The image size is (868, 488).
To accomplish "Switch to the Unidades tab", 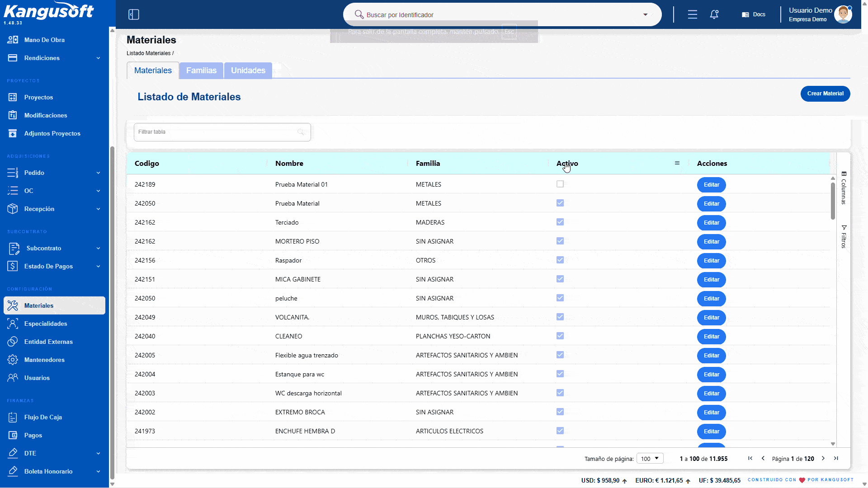I will (x=248, y=70).
